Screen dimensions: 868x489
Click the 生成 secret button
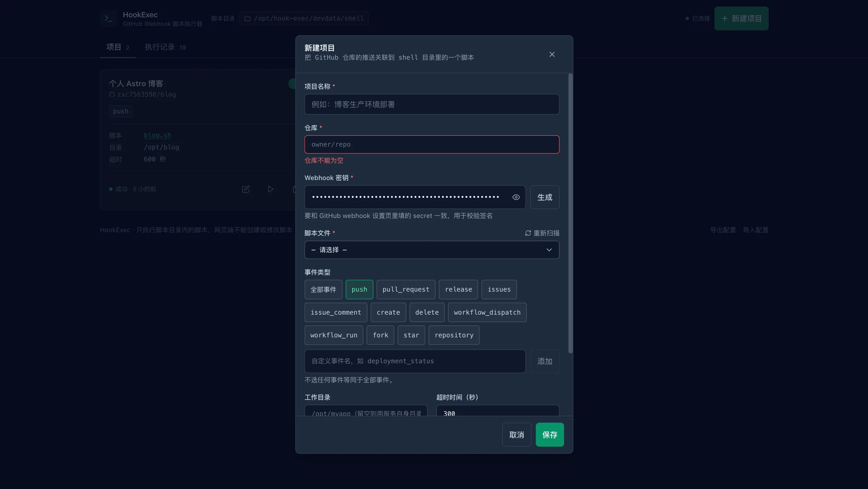tap(544, 197)
